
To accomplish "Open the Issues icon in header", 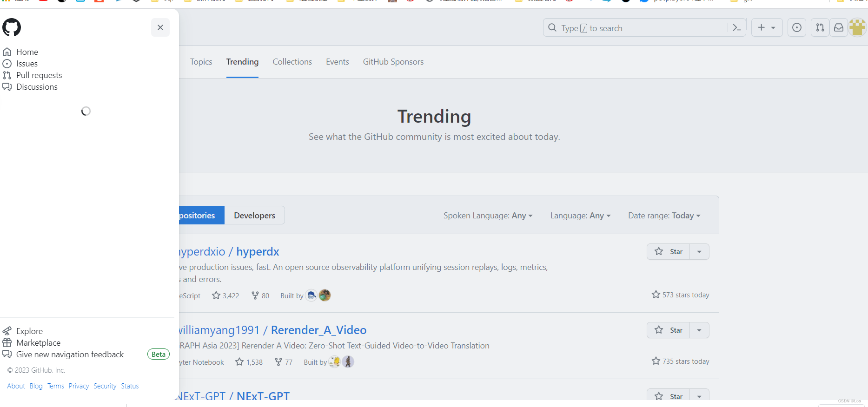I will pos(797,28).
